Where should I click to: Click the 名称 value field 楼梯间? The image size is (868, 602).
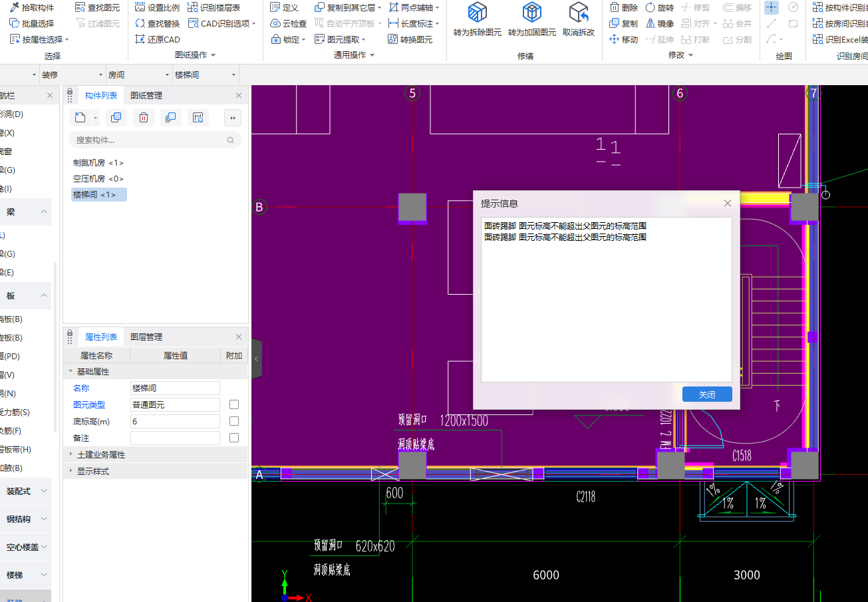(175, 388)
